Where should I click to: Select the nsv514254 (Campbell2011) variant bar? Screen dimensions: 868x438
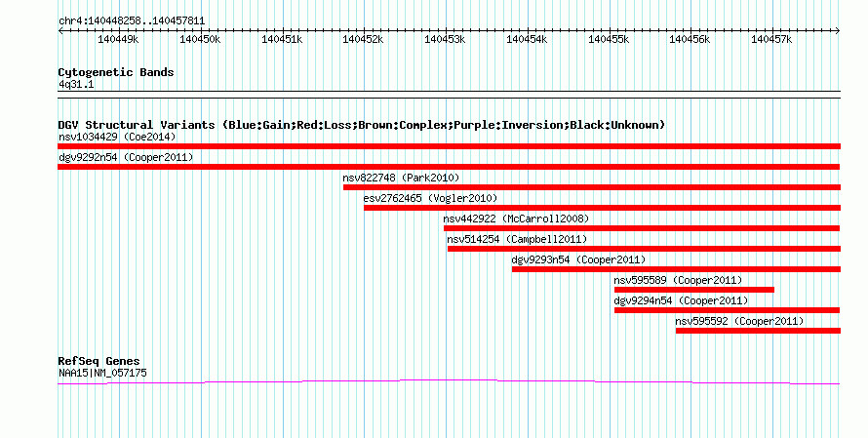click(644, 249)
